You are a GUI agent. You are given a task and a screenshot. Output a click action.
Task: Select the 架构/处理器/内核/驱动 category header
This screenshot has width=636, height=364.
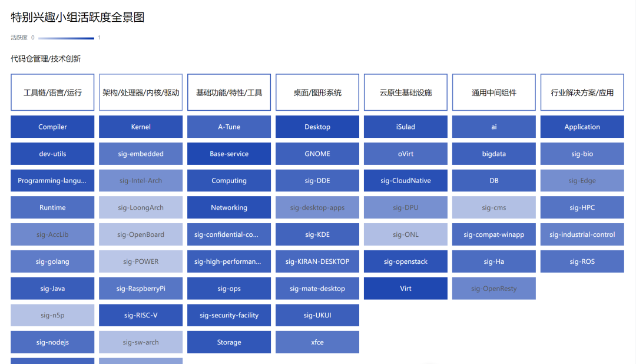[x=141, y=92]
